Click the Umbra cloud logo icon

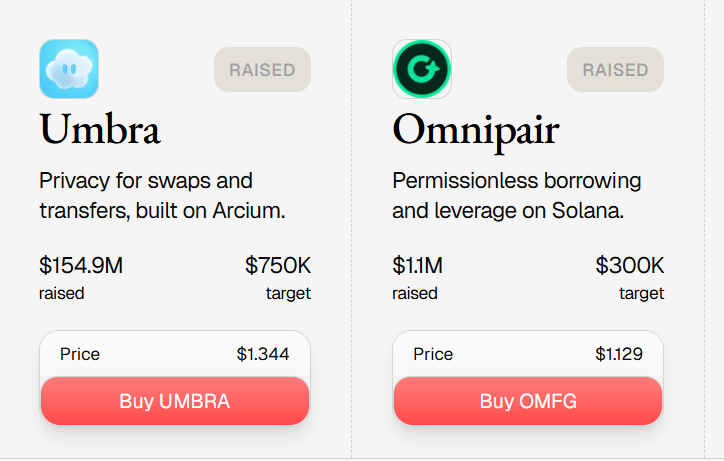[69, 69]
